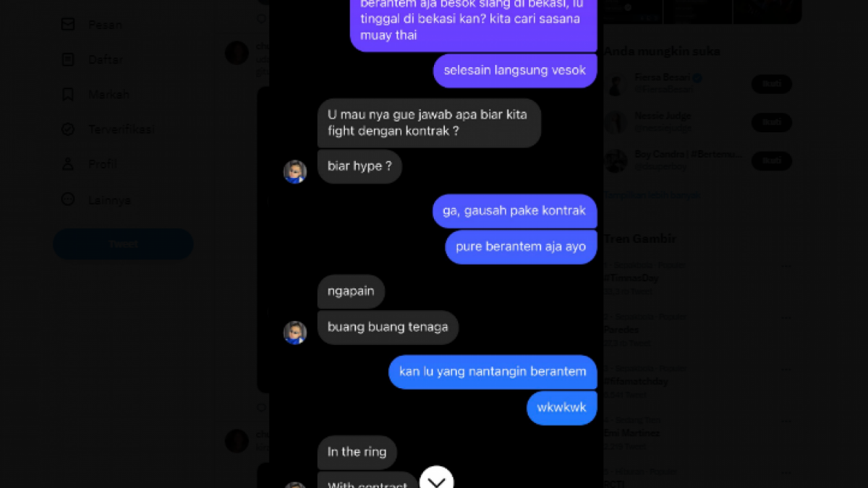Click the Daftar list icon
This screenshot has width=868, height=488.
point(68,59)
